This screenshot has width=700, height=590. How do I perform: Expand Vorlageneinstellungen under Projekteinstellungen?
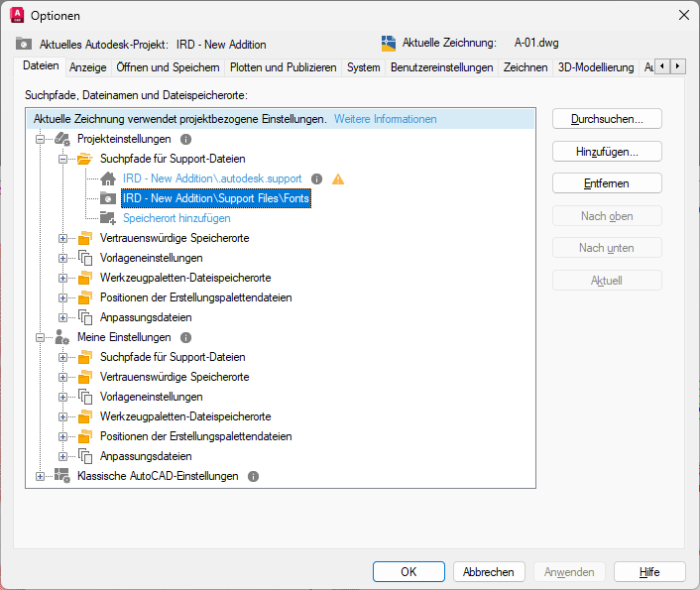pyautogui.click(x=62, y=258)
